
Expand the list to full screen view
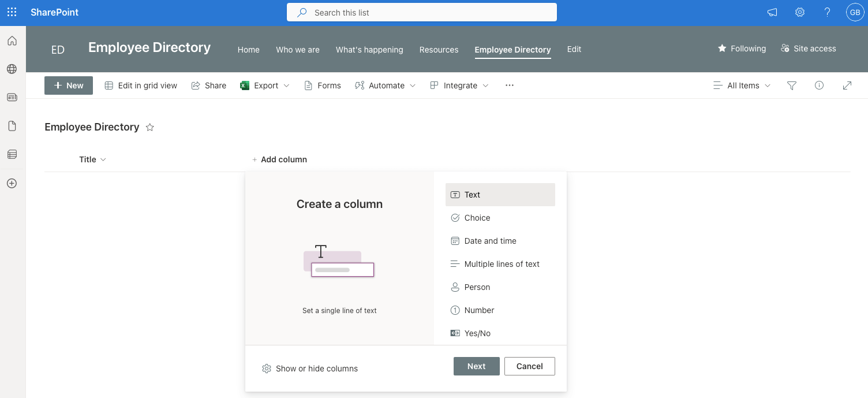tap(847, 85)
